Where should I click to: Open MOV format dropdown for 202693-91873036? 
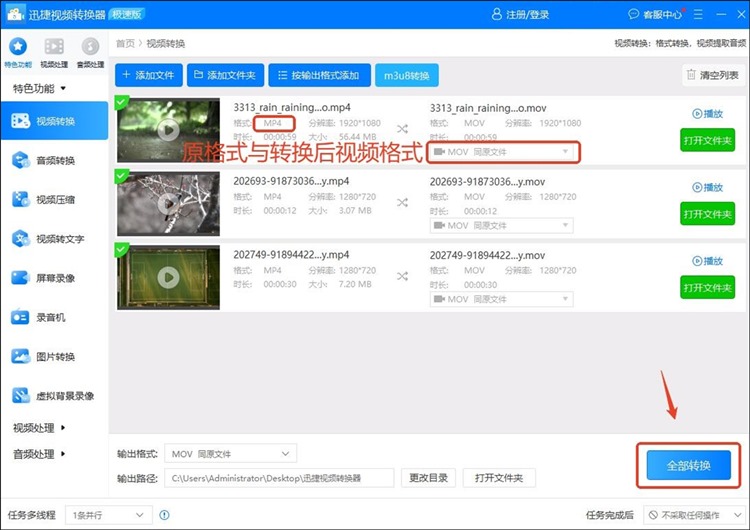point(502,225)
